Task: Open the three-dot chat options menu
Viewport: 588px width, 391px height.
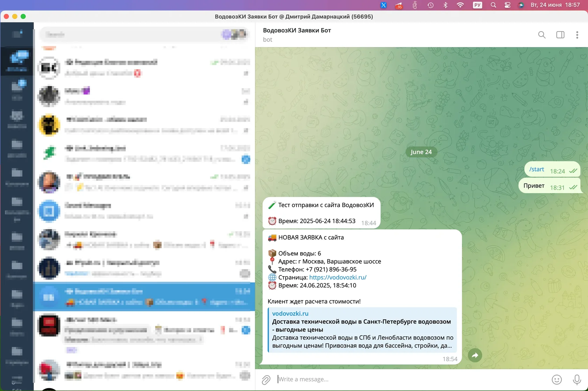Action: click(x=577, y=35)
